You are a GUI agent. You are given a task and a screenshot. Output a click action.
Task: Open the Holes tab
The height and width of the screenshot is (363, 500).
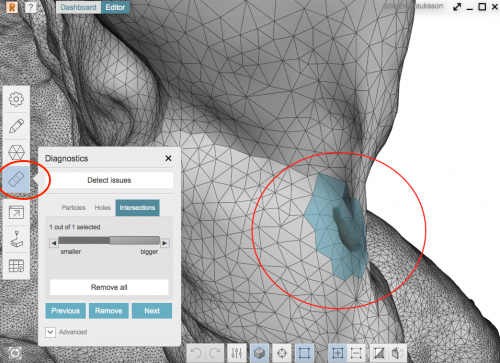[x=102, y=208]
